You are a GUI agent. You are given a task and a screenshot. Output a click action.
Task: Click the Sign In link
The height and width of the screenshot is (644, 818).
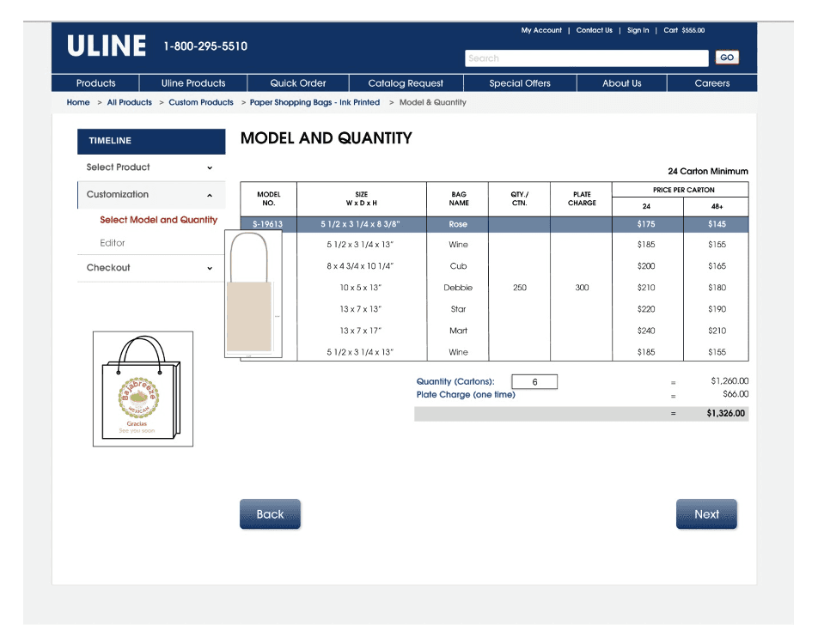tap(638, 30)
